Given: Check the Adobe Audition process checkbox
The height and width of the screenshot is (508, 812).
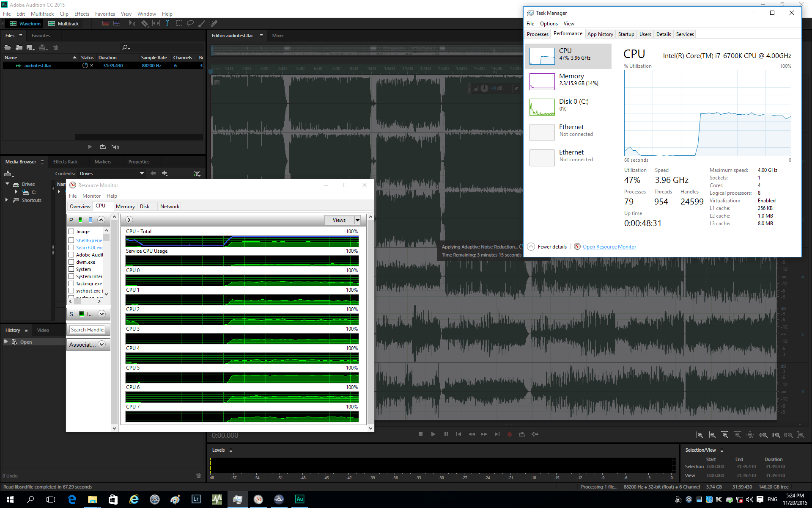Looking at the screenshot, I should tap(71, 255).
